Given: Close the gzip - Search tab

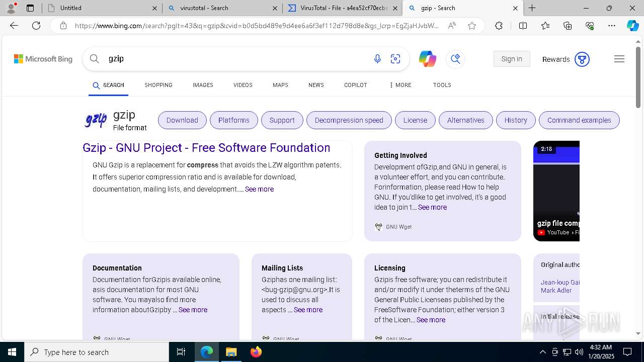Looking at the screenshot, I should point(515,8).
